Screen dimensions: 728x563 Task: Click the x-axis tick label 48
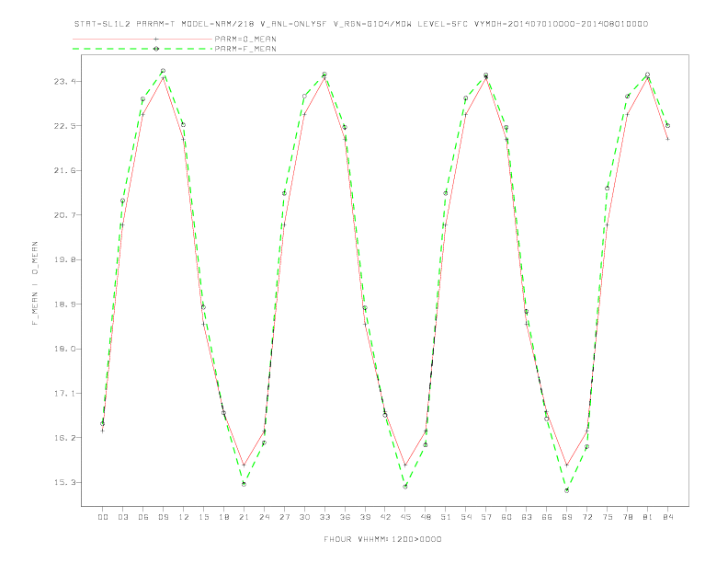click(426, 517)
